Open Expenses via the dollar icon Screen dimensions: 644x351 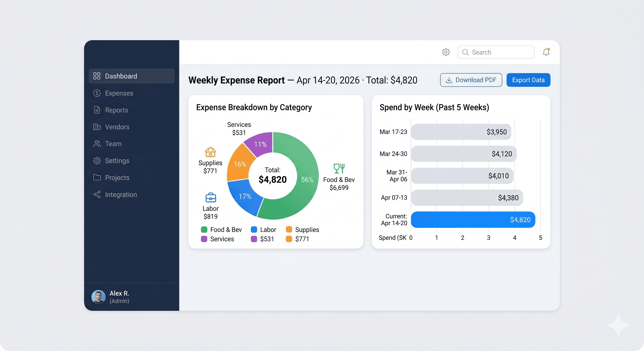pos(97,93)
